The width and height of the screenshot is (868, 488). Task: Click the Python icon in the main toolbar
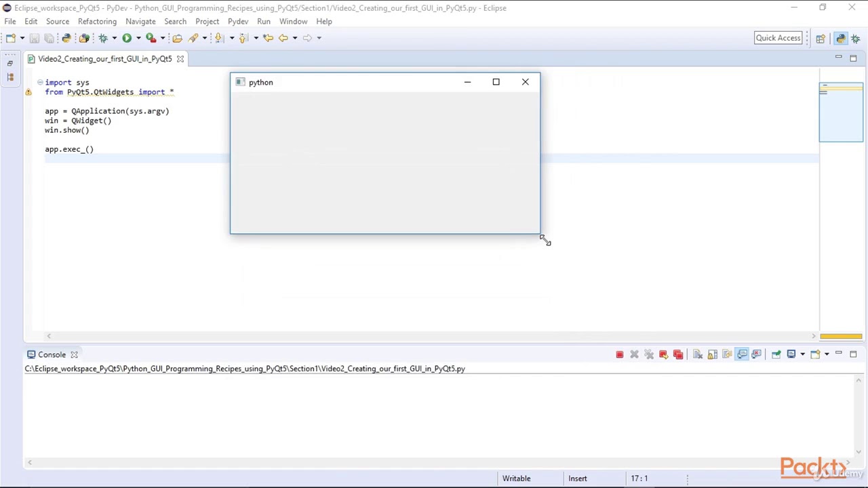click(66, 38)
